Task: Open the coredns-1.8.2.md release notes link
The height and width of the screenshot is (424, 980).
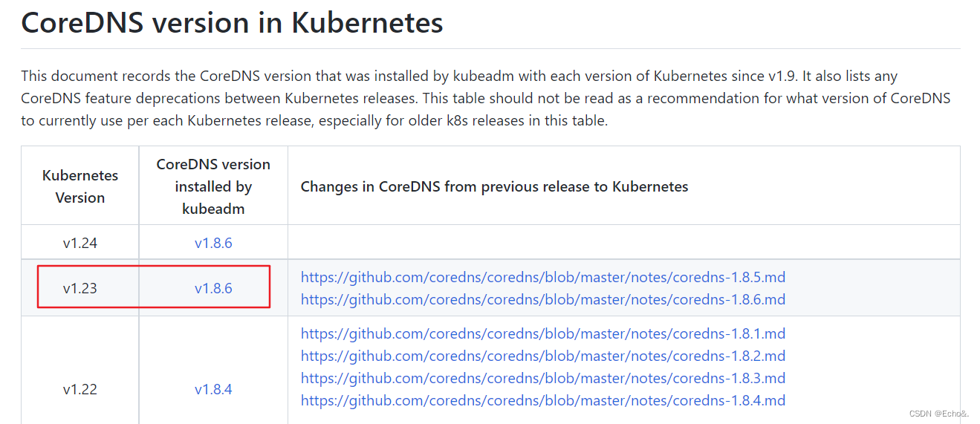Action: tap(543, 356)
